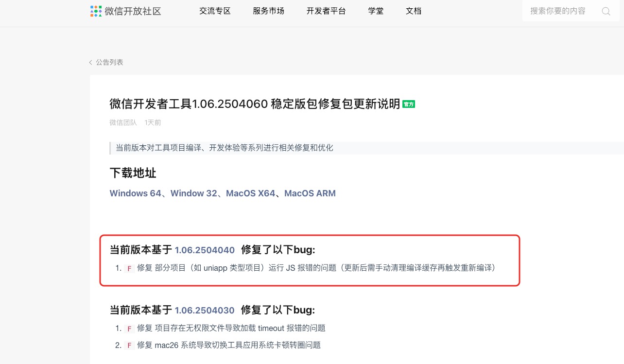Open version 1.06.2504030 link
Viewport: 624px width, 364px height.
pos(205,311)
